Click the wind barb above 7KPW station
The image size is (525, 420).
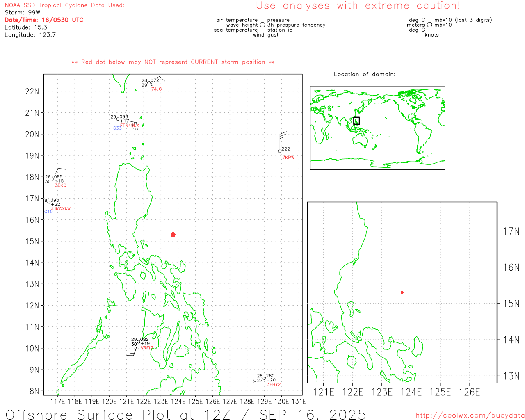[283, 141]
